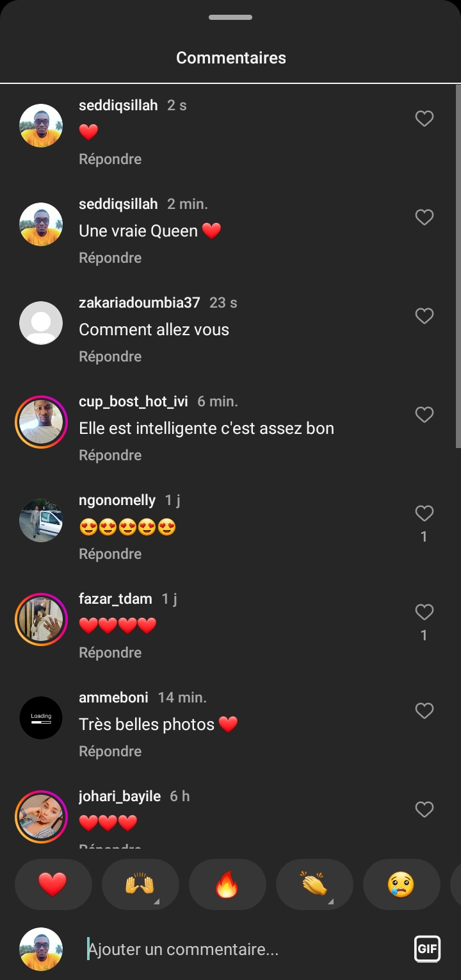461x980 pixels.
Task: Like zakariadoumbia37's "Comment allez vous" comment
Action: coord(425,316)
